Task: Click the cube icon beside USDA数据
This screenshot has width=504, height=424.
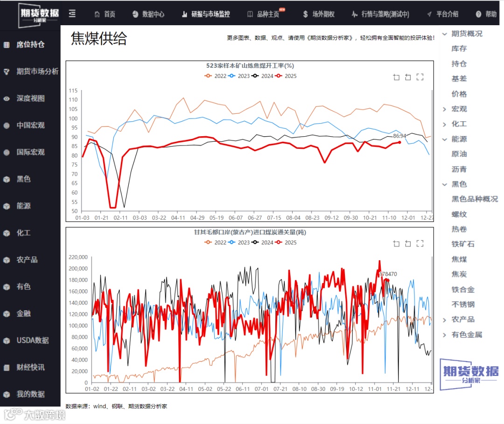Action: (x=7, y=341)
